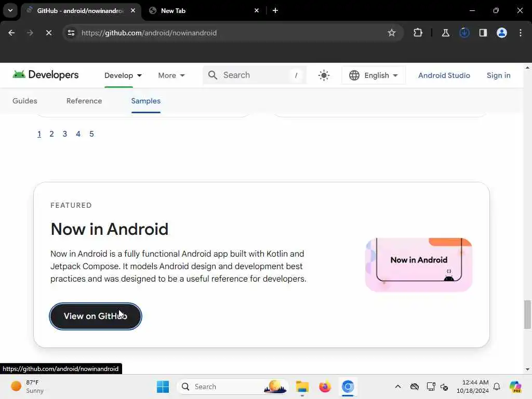The height and width of the screenshot is (399, 532).
Task: Show hidden tray icons chevron
Action: 398,387
